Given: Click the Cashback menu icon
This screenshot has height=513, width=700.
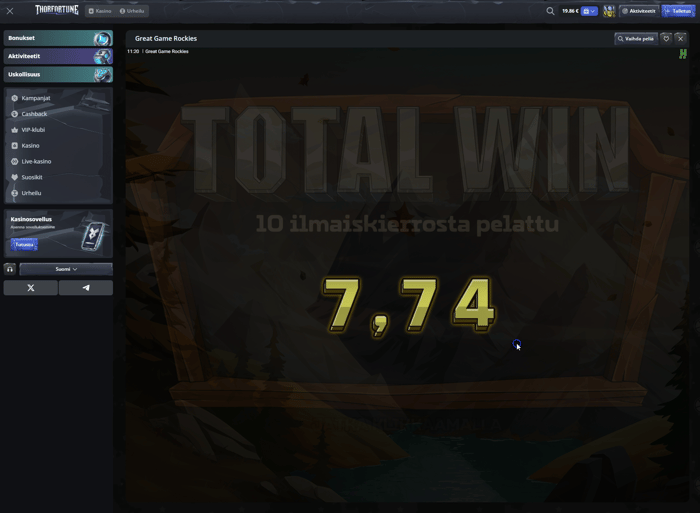Looking at the screenshot, I should pos(14,114).
